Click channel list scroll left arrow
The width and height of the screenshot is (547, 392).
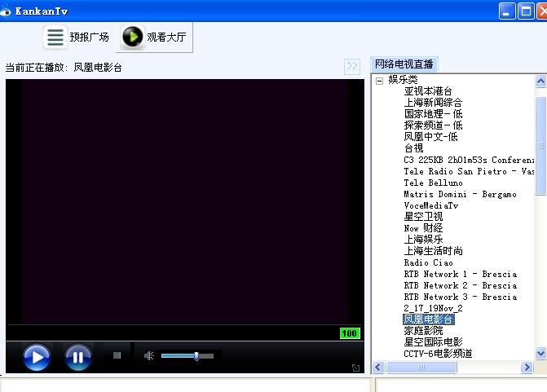[x=378, y=368]
